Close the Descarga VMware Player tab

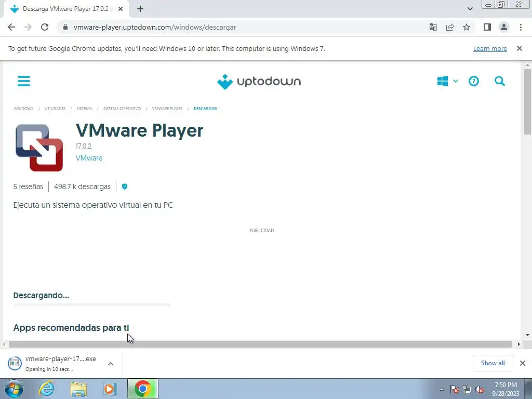121,9
